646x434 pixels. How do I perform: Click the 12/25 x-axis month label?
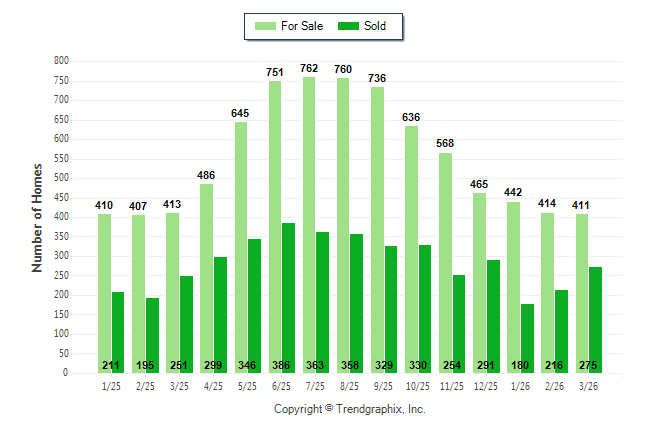[x=486, y=386]
